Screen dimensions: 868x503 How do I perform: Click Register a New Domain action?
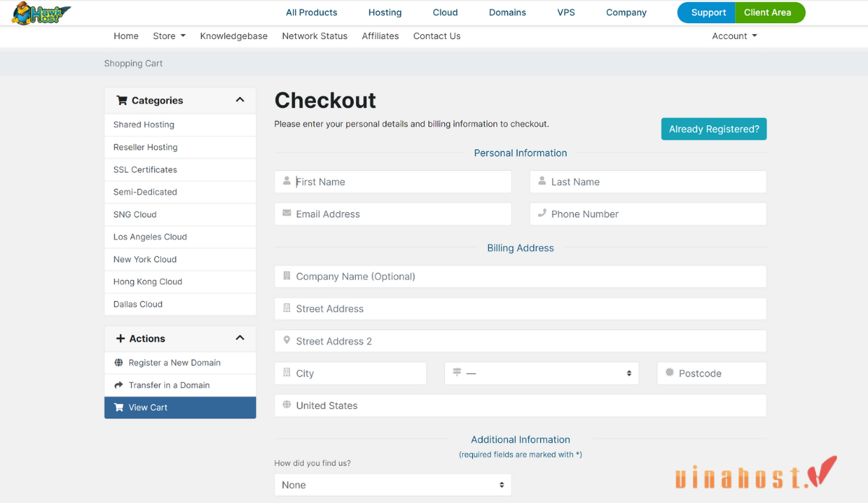(x=180, y=363)
